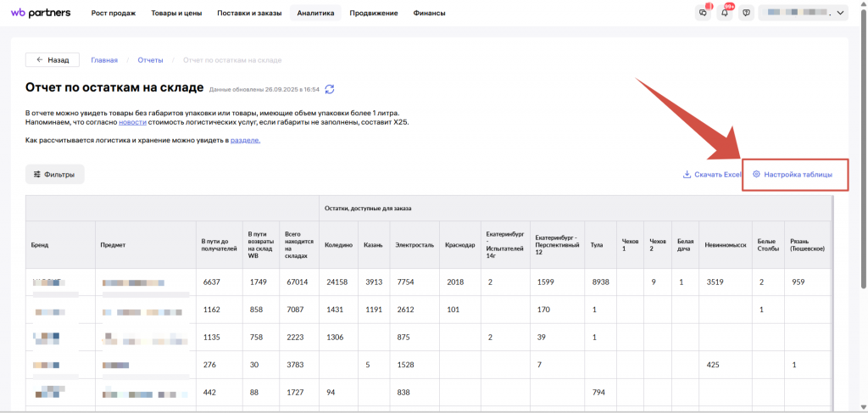This screenshot has width=868, height=413.
Task: Open the help question icon
Action: 746,13
